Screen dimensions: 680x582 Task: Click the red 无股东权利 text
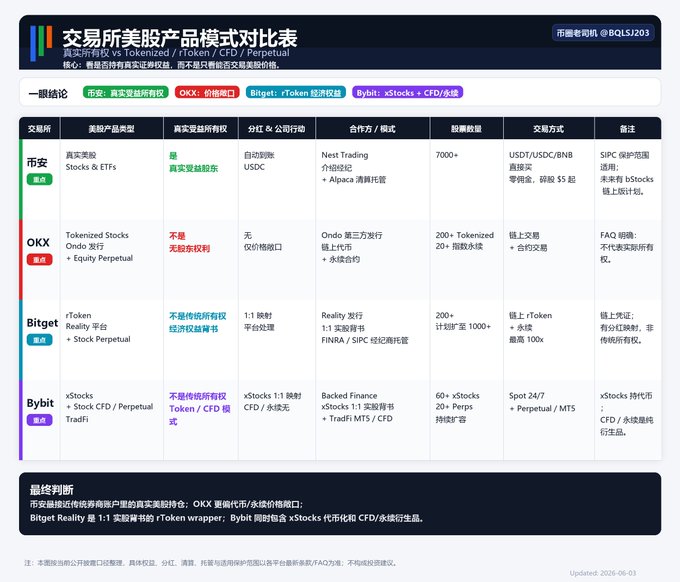(x=190, y=248)
